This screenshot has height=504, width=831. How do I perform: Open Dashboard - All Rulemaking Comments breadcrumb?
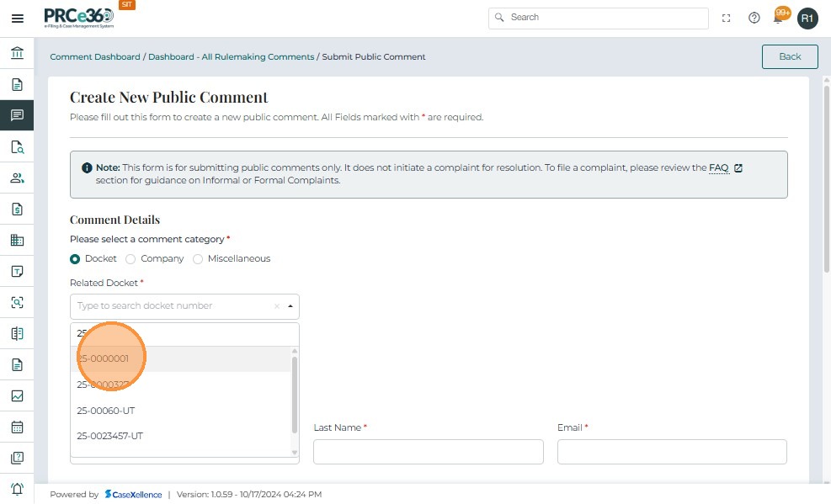tap(232, 57)
